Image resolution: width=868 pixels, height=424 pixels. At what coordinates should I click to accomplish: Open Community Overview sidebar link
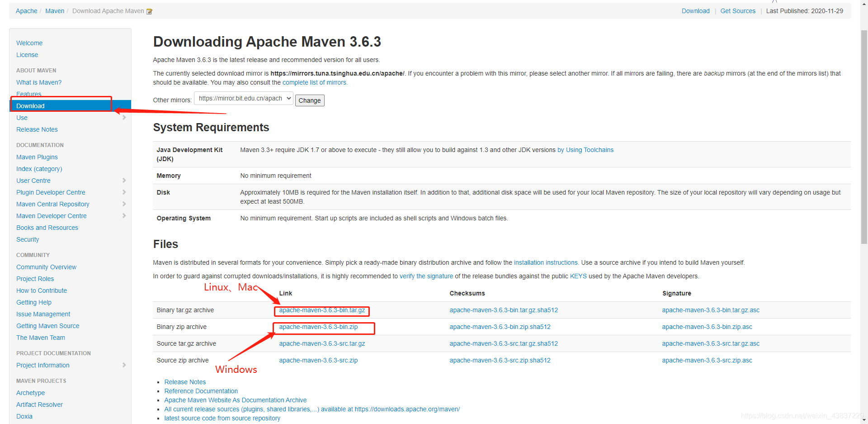coord(46,267)
